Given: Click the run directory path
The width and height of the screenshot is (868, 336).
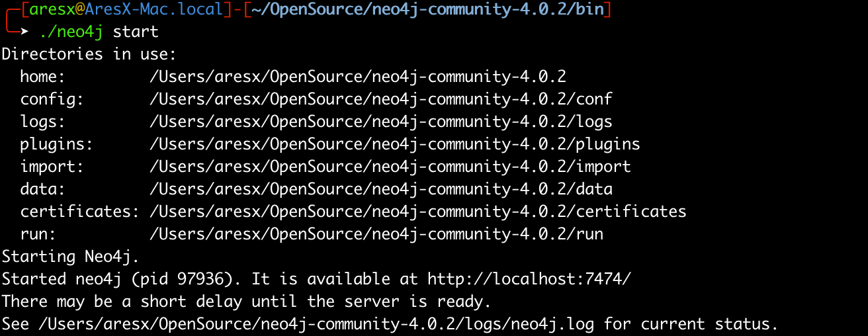Looking at the screenshot, I should [376, 234].
